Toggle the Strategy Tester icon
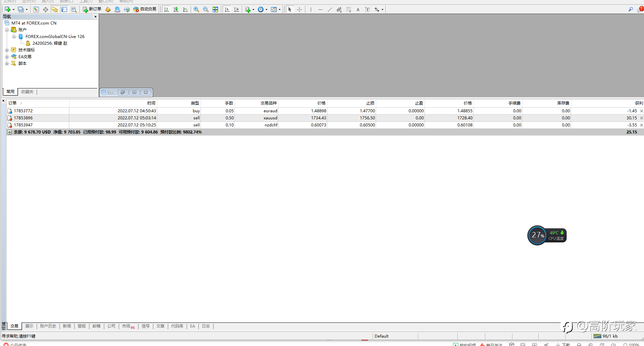This screenshot has height=346, width=644. [x=74, y=9]
